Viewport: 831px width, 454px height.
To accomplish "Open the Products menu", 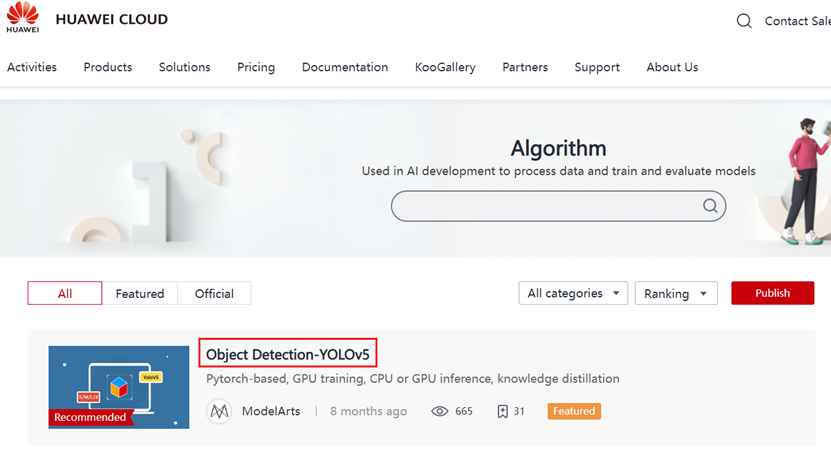I will (x=108, y=67).
